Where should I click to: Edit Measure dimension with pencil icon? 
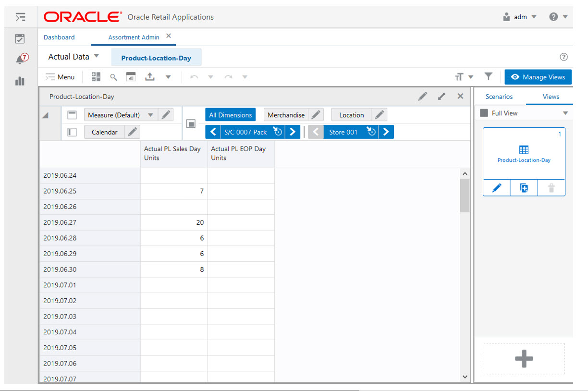tap(166, 115)
